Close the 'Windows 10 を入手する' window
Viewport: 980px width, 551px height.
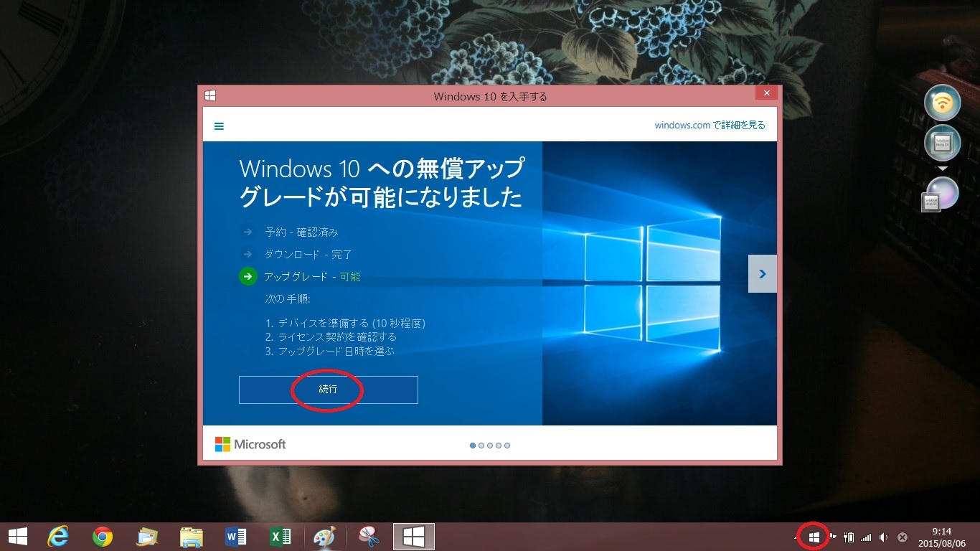(x=767, y=93)
